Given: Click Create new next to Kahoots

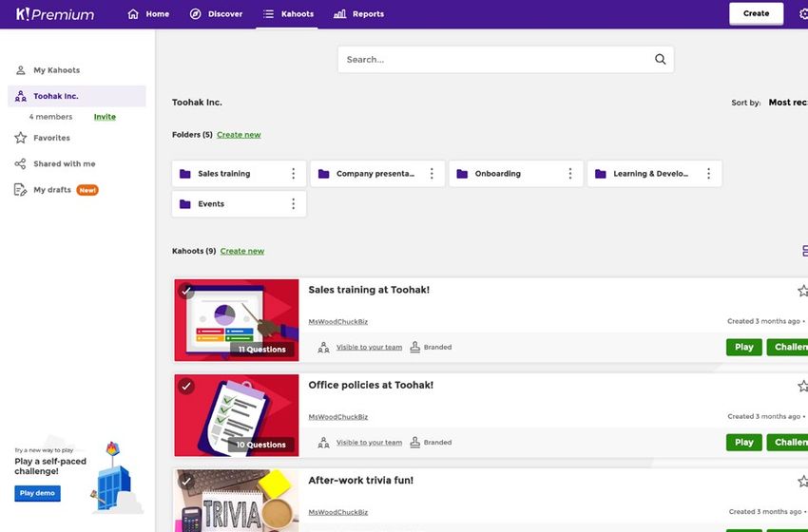Looking at the screenshot, I should tap(242, 252).
